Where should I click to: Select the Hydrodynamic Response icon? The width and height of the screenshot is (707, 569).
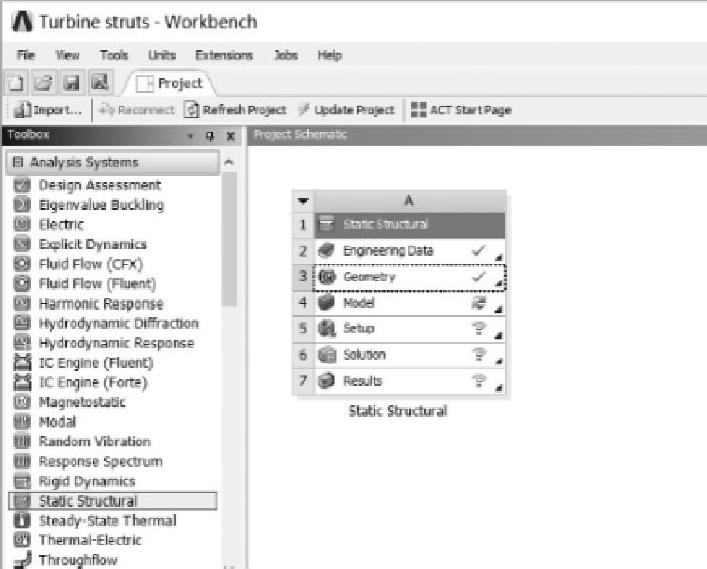coord(22,343)
